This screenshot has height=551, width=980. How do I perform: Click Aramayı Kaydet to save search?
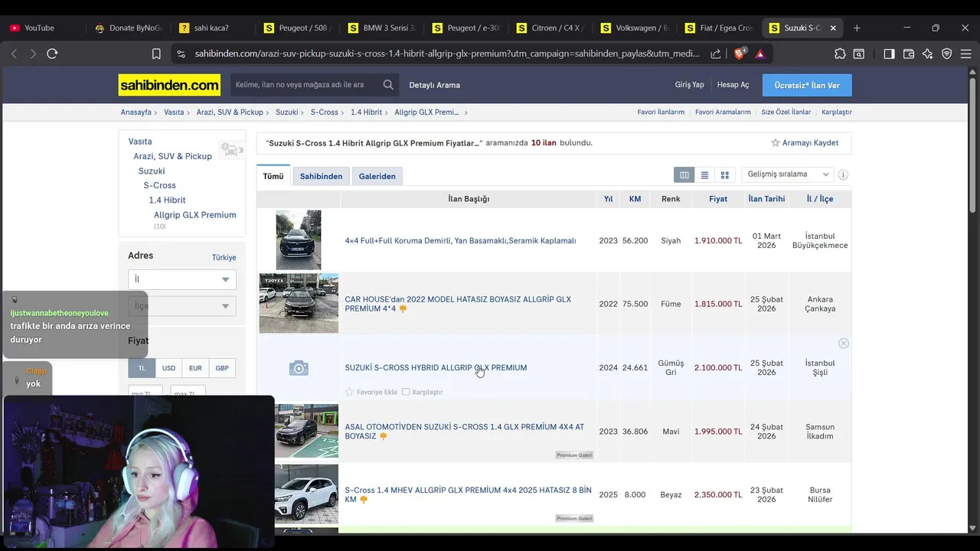click(x=810, y=143)
